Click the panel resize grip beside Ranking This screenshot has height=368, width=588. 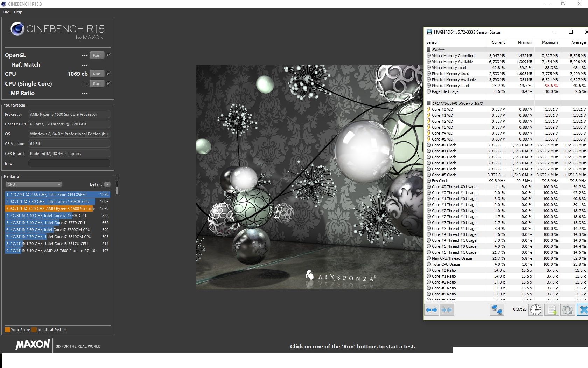point(117,185)
